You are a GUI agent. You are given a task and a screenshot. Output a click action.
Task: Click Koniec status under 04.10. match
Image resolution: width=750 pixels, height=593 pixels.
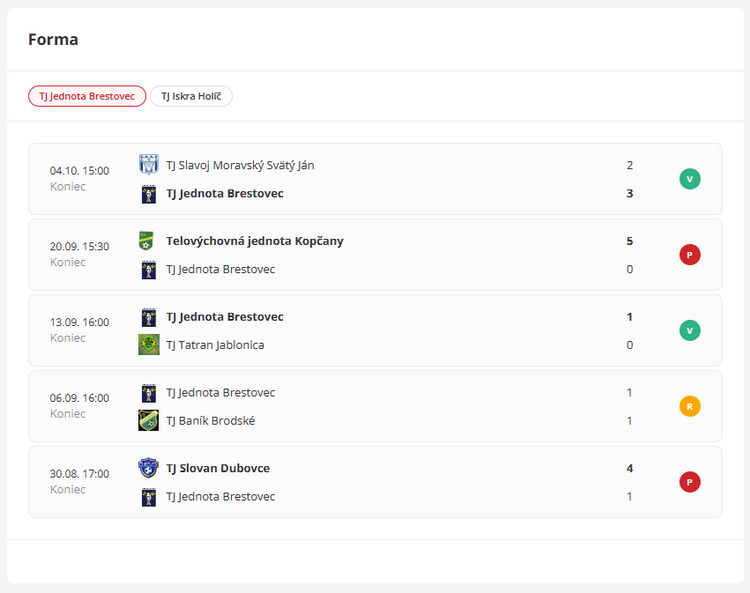click(67, 187)
